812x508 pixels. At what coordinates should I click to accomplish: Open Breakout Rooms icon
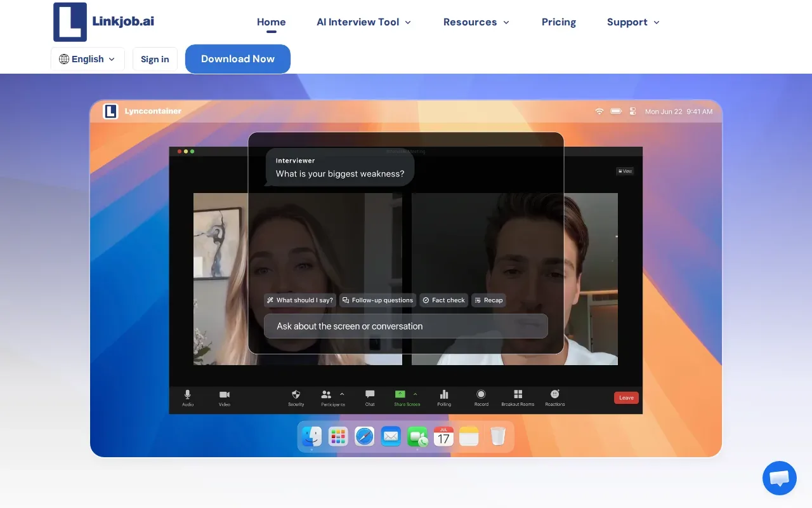click(x=518, y=394)
